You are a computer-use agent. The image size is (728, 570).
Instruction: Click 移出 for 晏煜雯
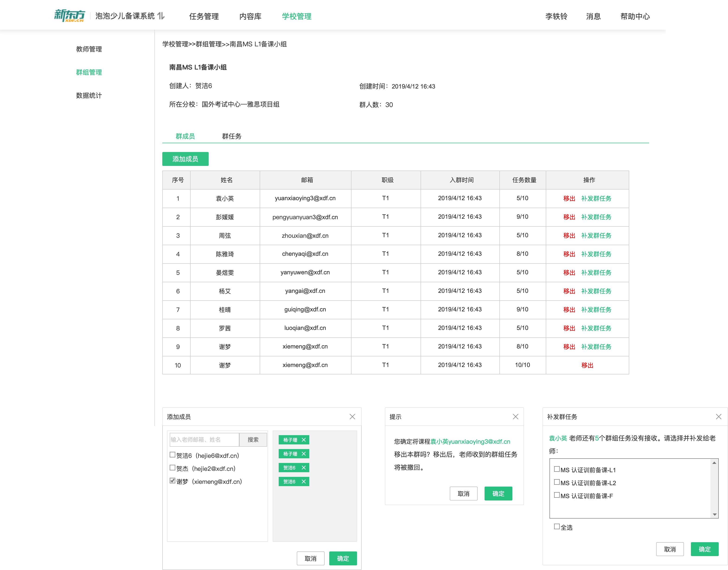point(569,273)
